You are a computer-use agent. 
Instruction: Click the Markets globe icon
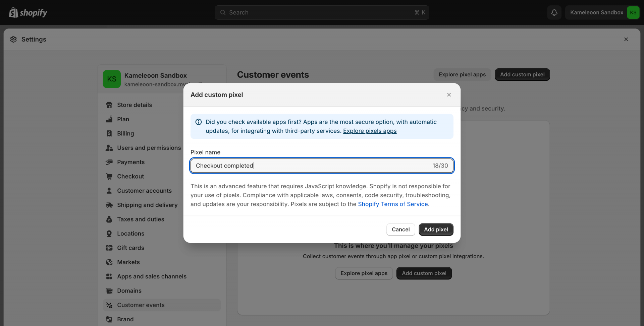109,262
